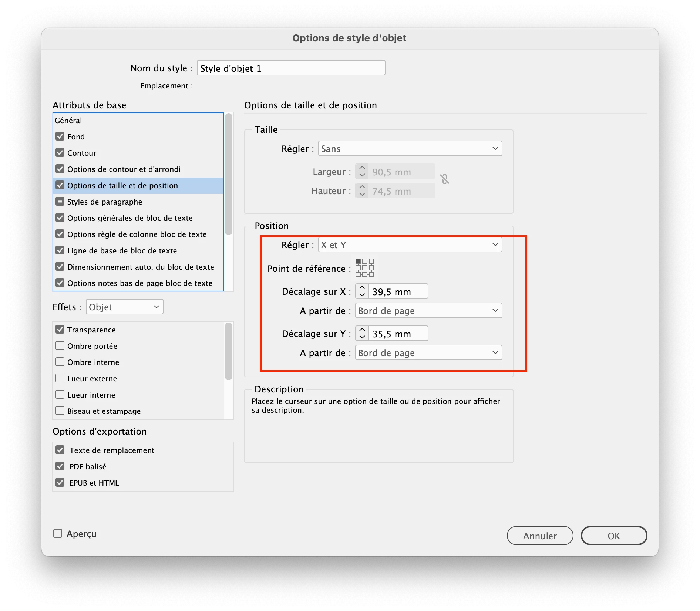Uncheck Options générales de bloc de texte
Screen dimensions: 700x611
pyautogui.click(x=60, y=218)
